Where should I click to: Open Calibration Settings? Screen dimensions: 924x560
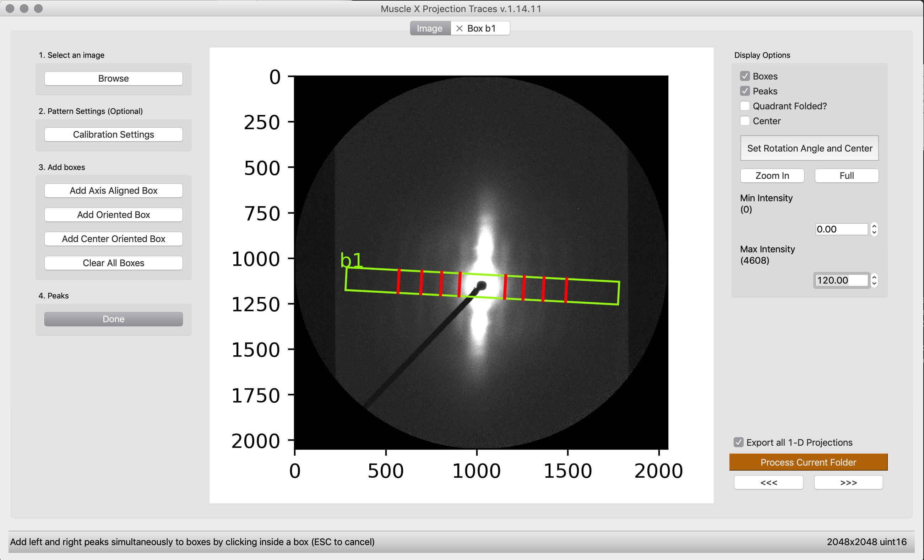[x=114, y=134]
